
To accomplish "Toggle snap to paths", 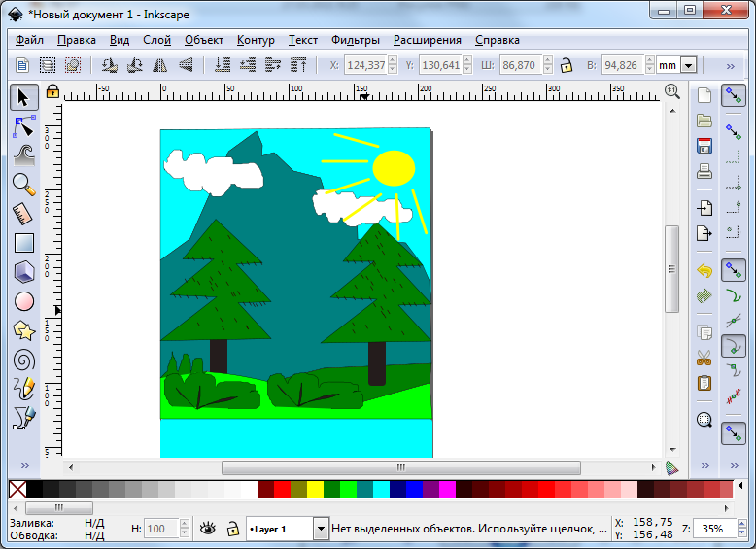I will click(734, 295).
